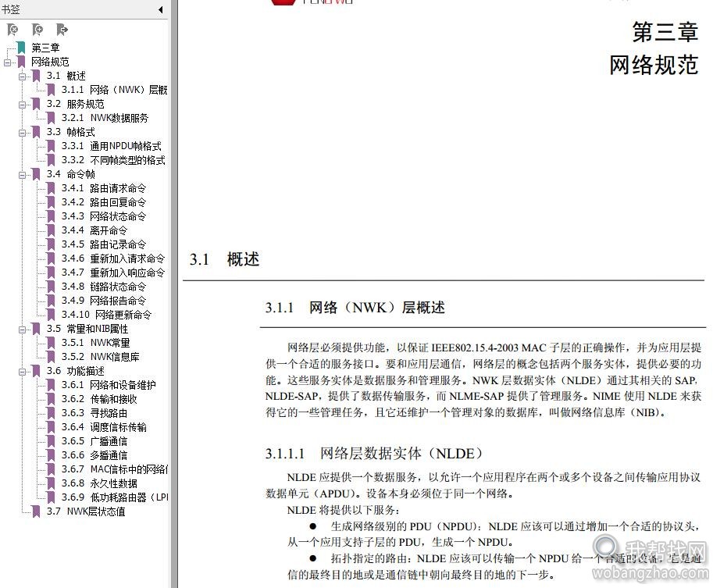Open bookmark 3.4.1 路由请求命令
Screen dimensions: 713x588
click(104, 188)
